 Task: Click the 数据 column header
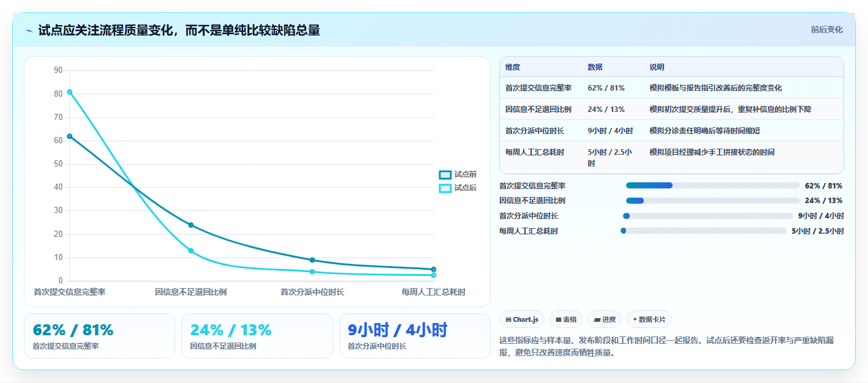(x=595, y=67)
